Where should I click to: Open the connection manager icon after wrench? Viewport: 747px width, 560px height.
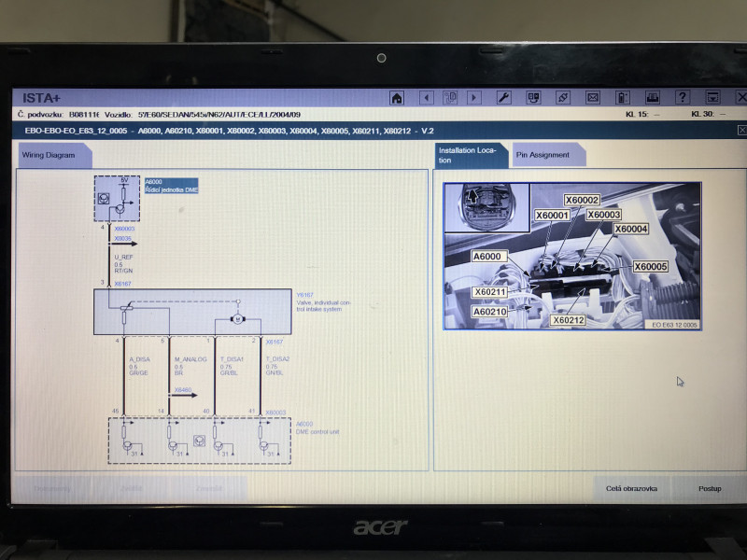[x=533, y=98]
